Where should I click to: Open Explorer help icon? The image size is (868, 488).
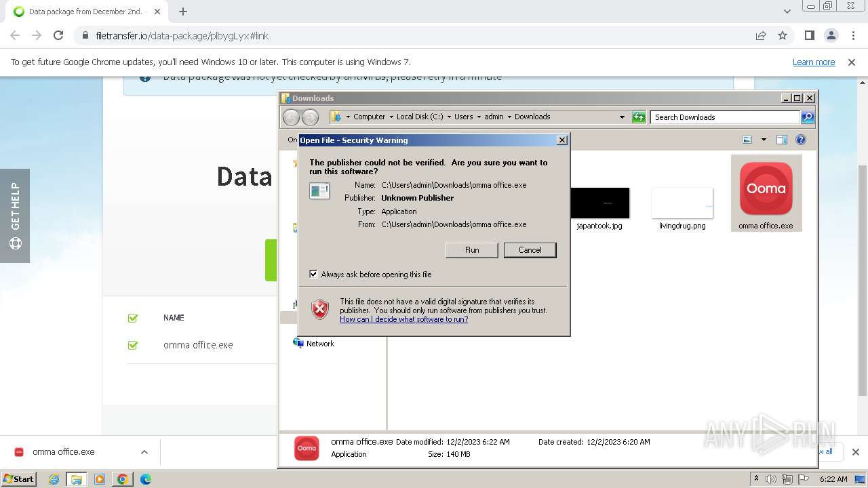(801, 140)
